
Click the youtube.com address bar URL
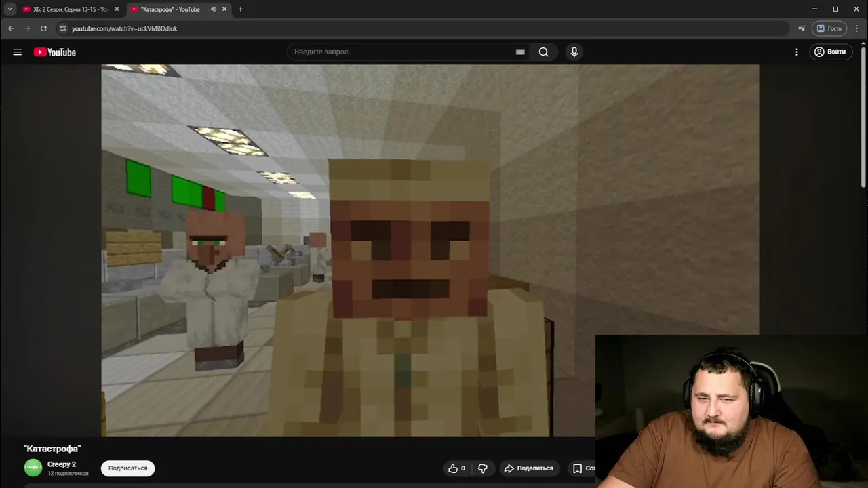(125, 28)
